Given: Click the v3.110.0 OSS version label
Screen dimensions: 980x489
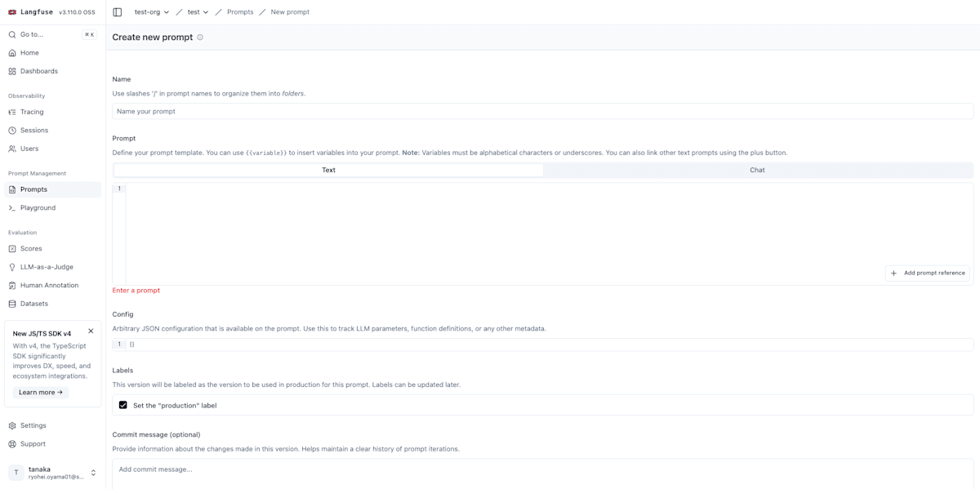Looking at the screenshot, I should coord(77,12).
